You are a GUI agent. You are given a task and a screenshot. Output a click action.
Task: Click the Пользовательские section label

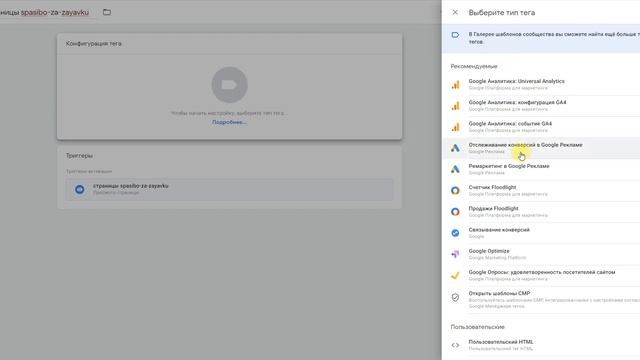click(x=478, y=327)
